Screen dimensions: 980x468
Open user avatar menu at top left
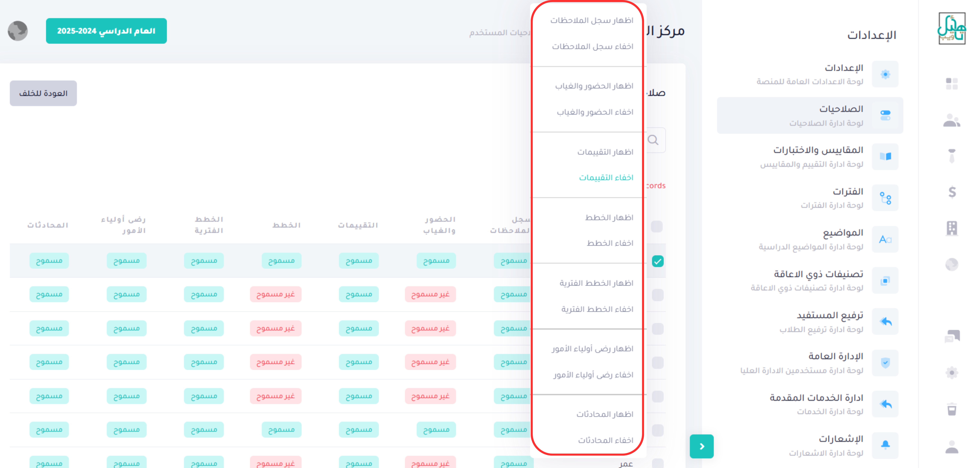tap(18, 31)
